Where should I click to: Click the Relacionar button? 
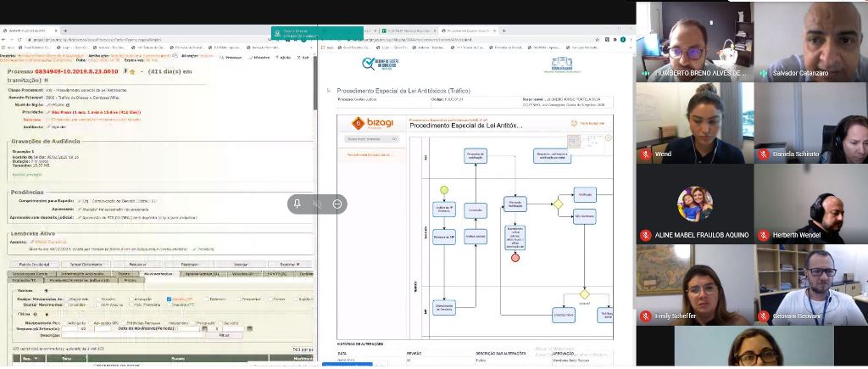tap(137, 265)
